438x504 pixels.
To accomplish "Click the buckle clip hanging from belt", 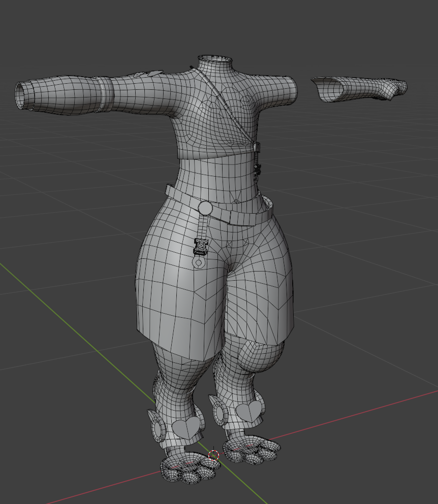I will click(202, 246).
